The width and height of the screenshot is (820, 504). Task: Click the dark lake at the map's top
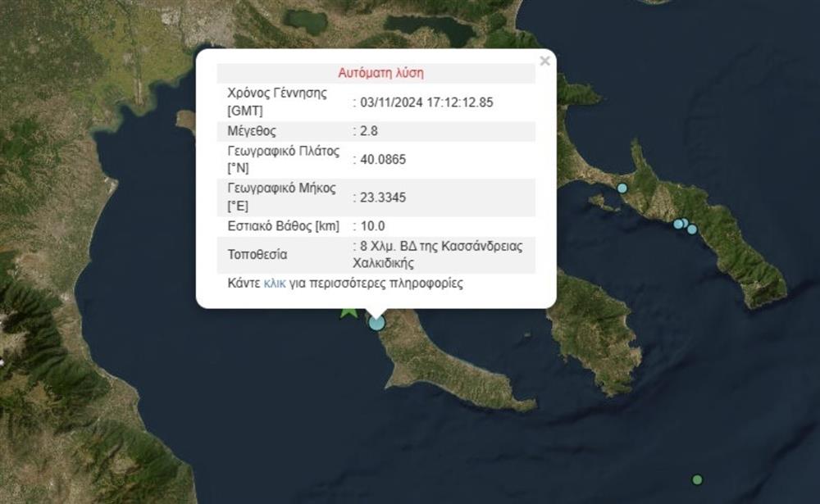(x=430, y=30)
